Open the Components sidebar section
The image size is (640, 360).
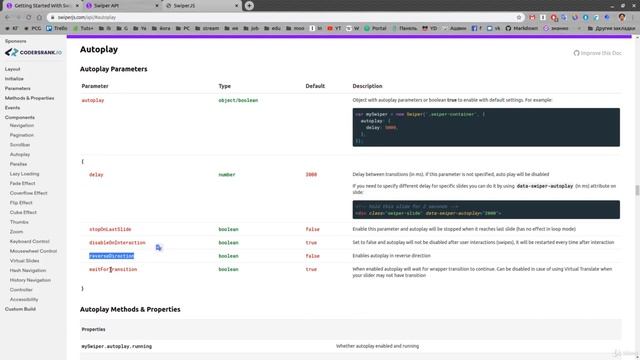coord(20,118)
